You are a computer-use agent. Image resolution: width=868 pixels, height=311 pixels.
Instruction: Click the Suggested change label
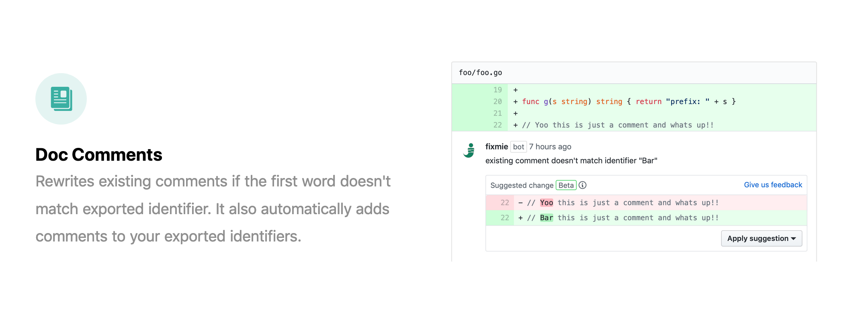(522, 185)
